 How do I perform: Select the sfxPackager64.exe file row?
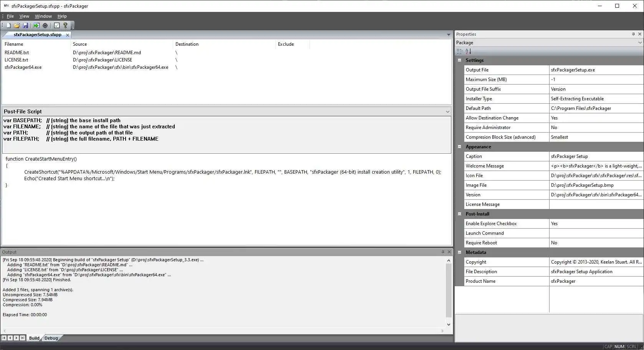click(x=227, y=67)
